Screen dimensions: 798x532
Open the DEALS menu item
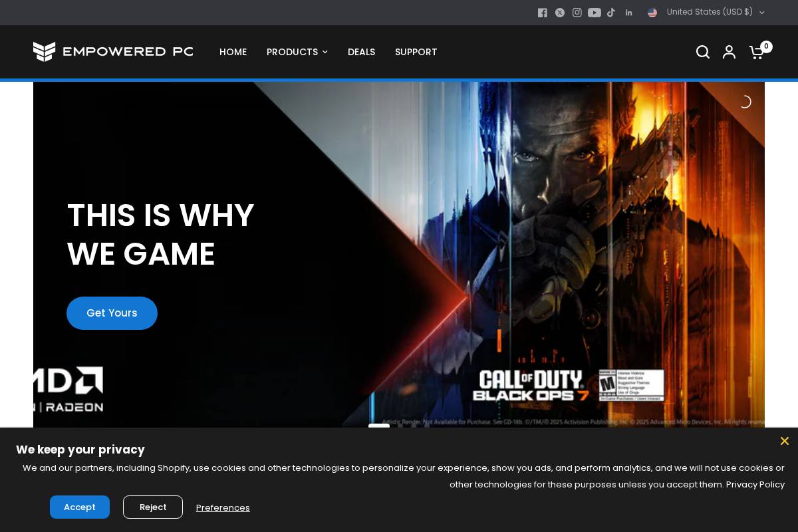[361, 52]
